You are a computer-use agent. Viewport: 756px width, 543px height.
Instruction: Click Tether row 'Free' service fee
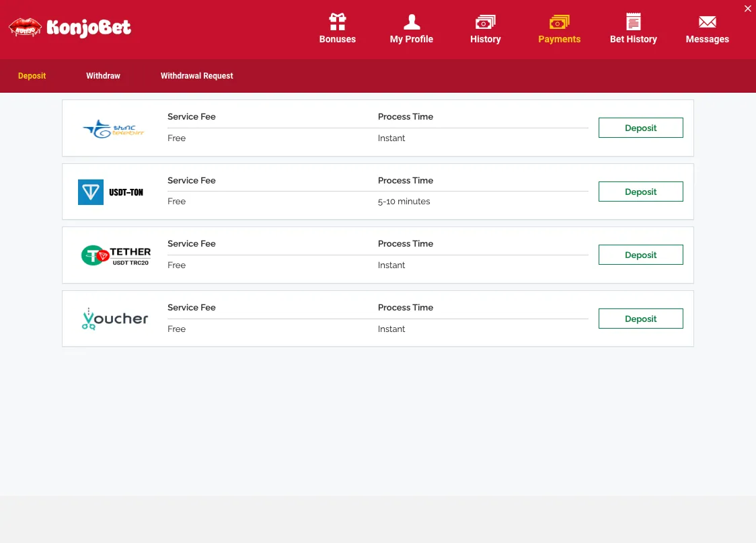[176, 265]
